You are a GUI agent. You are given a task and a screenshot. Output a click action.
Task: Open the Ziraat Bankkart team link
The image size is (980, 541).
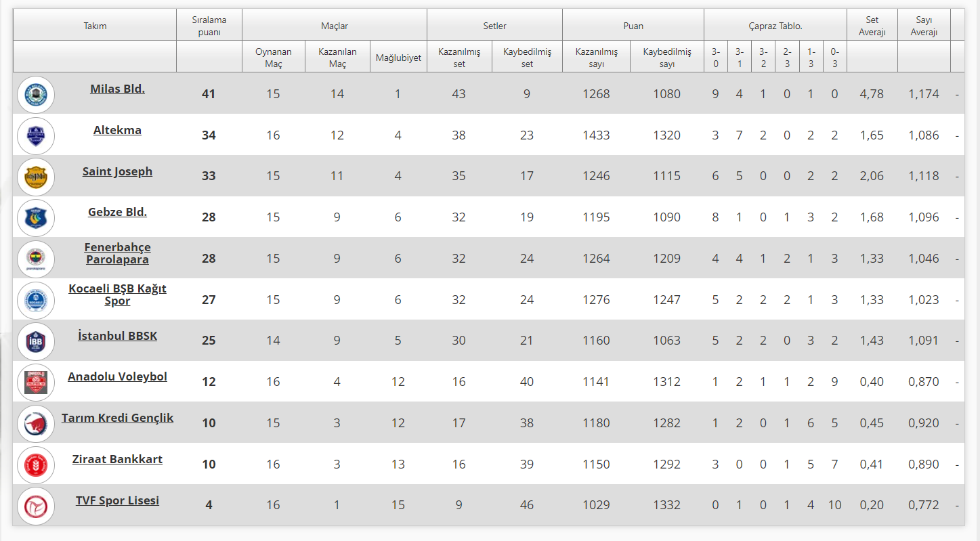[x=117, y=459]
